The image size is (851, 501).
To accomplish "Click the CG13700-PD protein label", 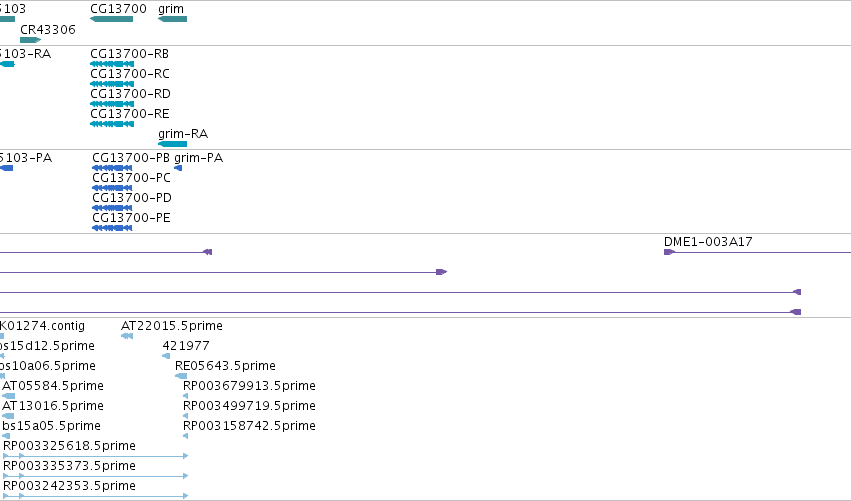I will (x=132, y=198).
